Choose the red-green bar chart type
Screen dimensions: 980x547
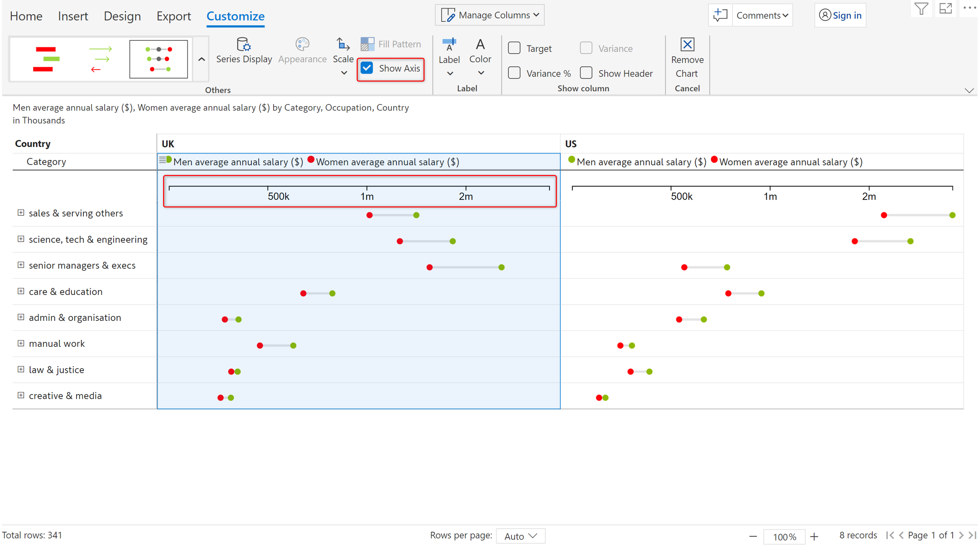pos(46,59)
